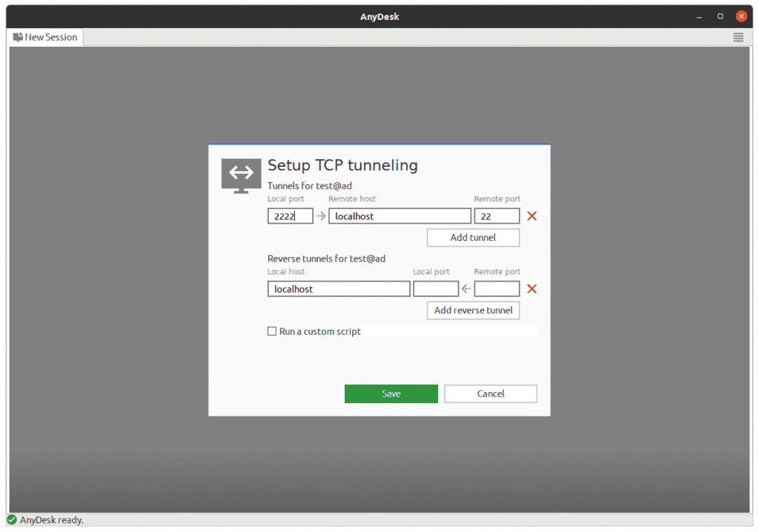Delete the localhost port 22 tunnel row
Screen dimensions: 759x532
531,216
